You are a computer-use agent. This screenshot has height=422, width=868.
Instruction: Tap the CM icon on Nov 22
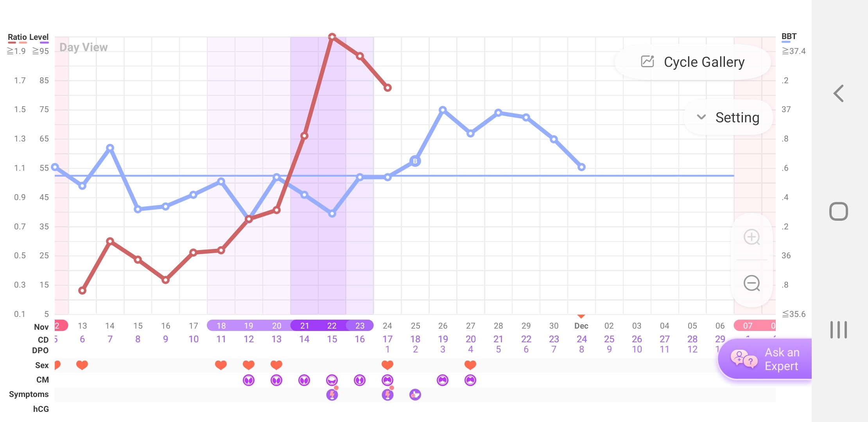332,380
